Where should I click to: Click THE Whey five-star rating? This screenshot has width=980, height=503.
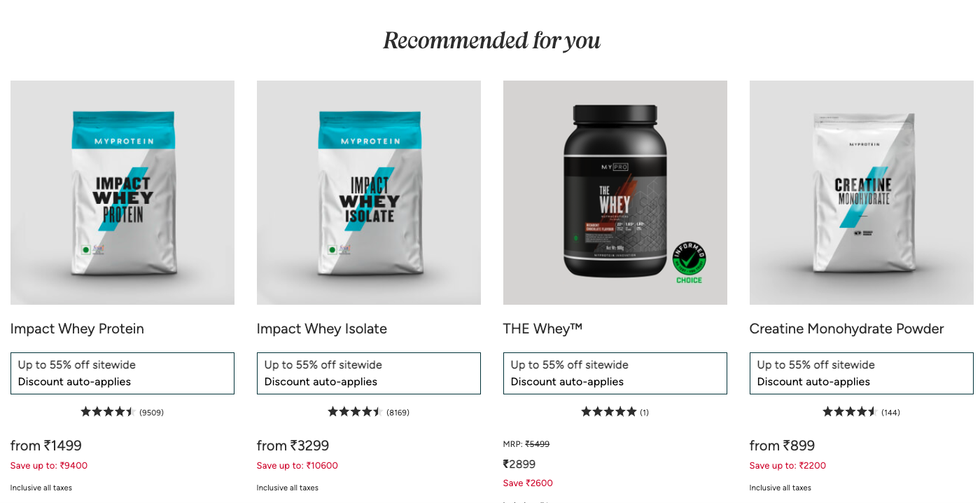click(609, 412)
